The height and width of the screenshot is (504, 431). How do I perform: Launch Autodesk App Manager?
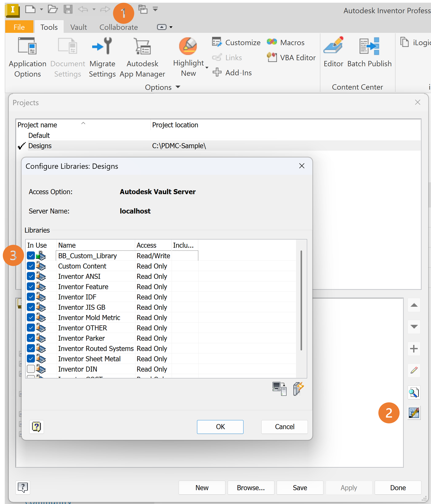click(x=142, y=57)
